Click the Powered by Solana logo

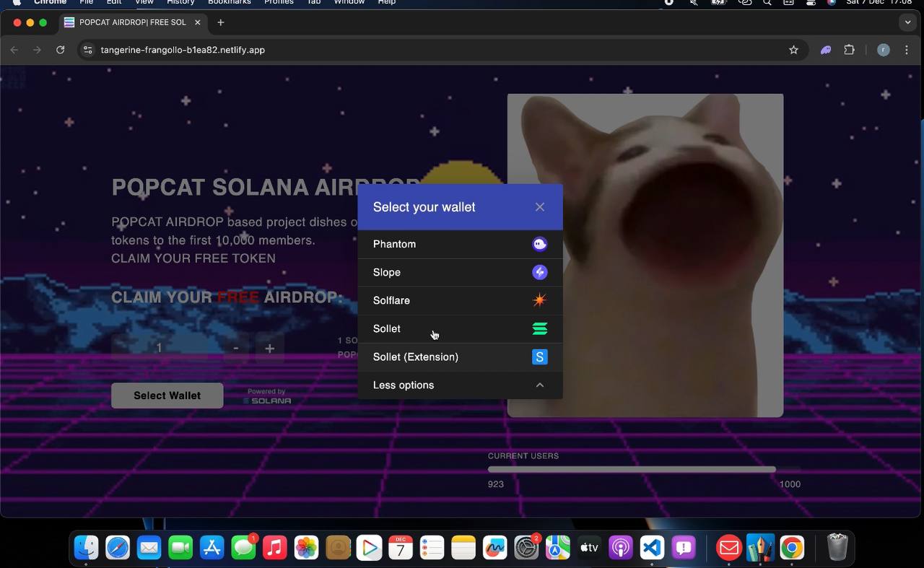coord(267,396)
